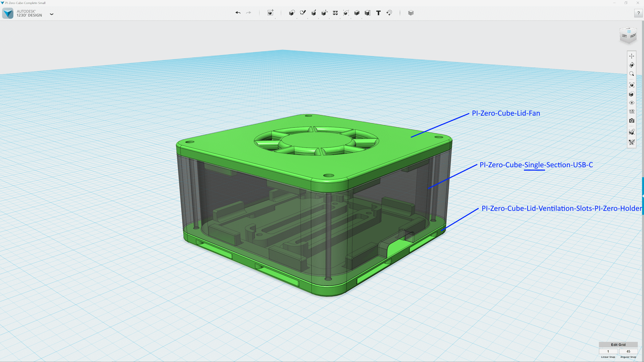Toggle snapping on or off in nav bar
The width and height of the screenshot is (644, 362).
click(632, 132)
